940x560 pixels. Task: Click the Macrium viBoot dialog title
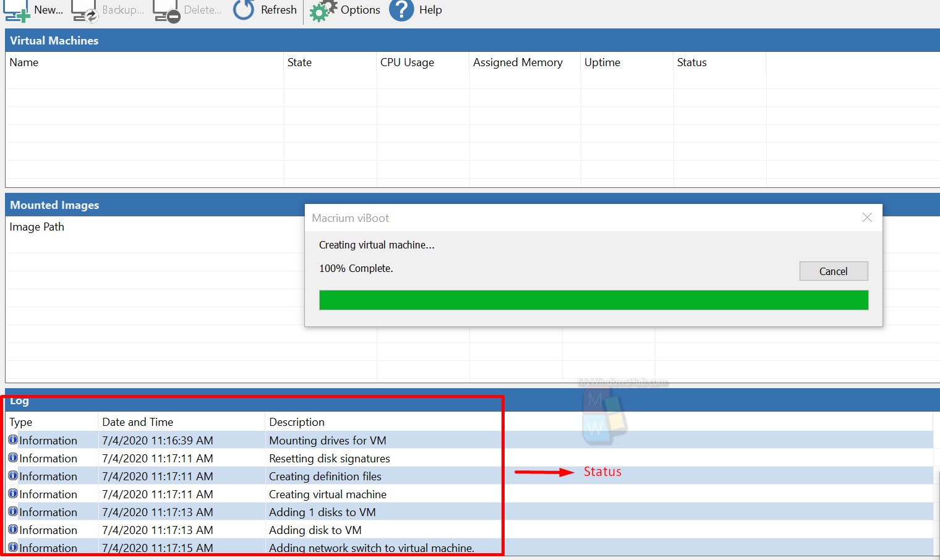pyautogui.click(x=351, y=218)
